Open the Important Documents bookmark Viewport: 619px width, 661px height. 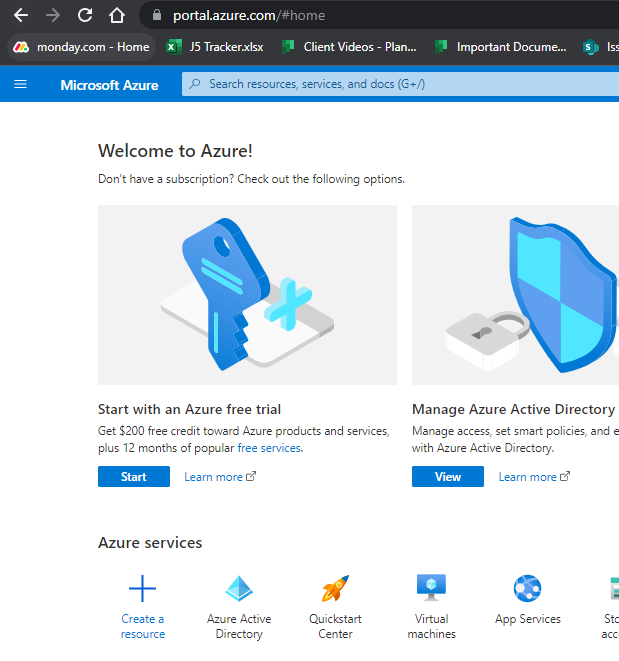(x=501, y=47)
